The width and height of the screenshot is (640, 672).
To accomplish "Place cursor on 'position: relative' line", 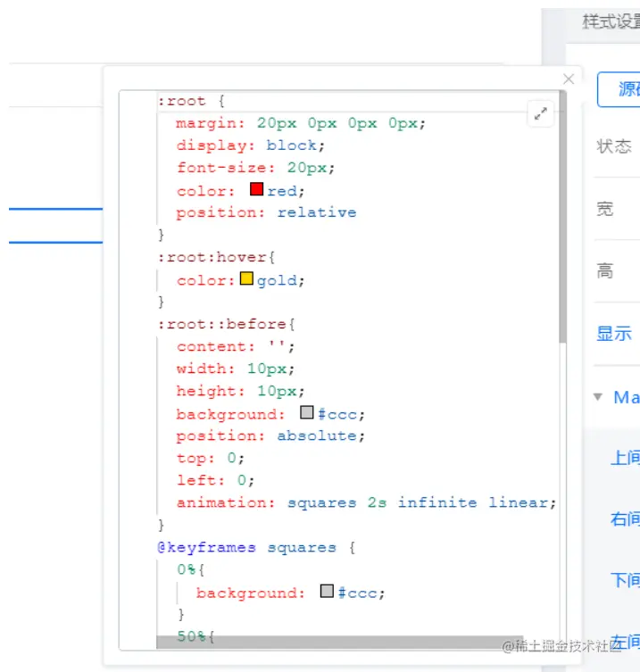I will click(x=266, y=212).
